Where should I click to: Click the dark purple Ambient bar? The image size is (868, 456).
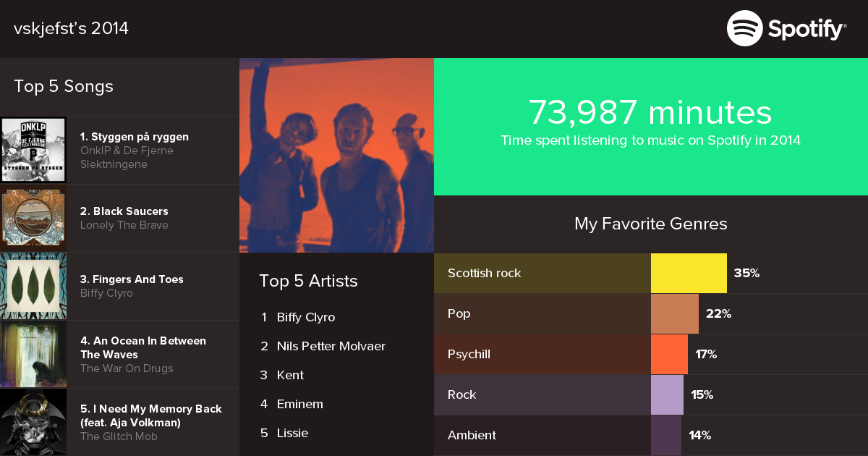(666, 435)
